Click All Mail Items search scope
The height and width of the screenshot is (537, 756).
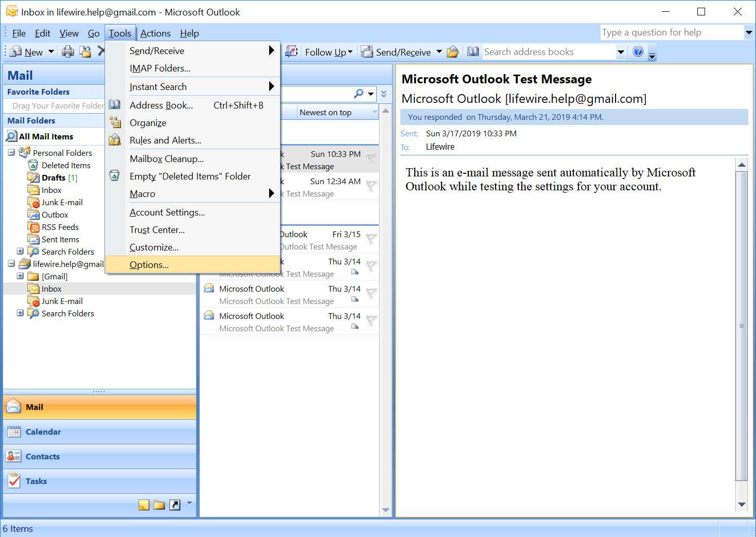[46, 136]
